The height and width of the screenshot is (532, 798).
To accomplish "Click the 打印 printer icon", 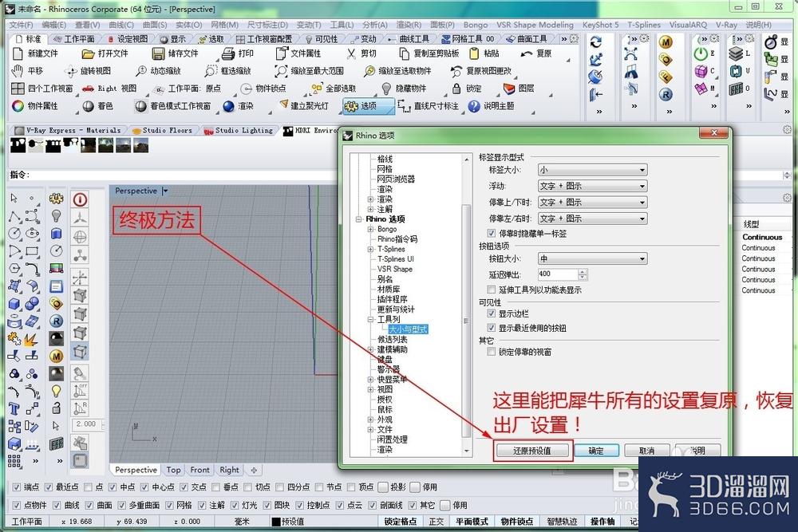I will (x=228, y=53).
